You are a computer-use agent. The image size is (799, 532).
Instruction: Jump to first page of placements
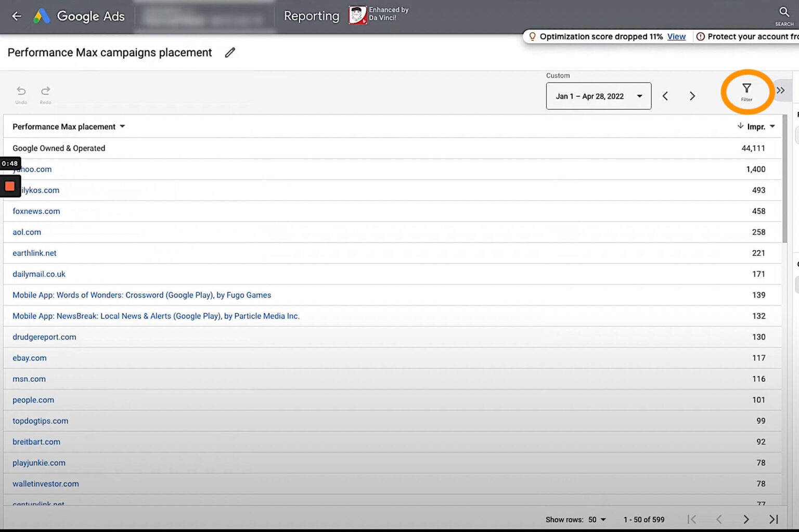pos(692,519)
